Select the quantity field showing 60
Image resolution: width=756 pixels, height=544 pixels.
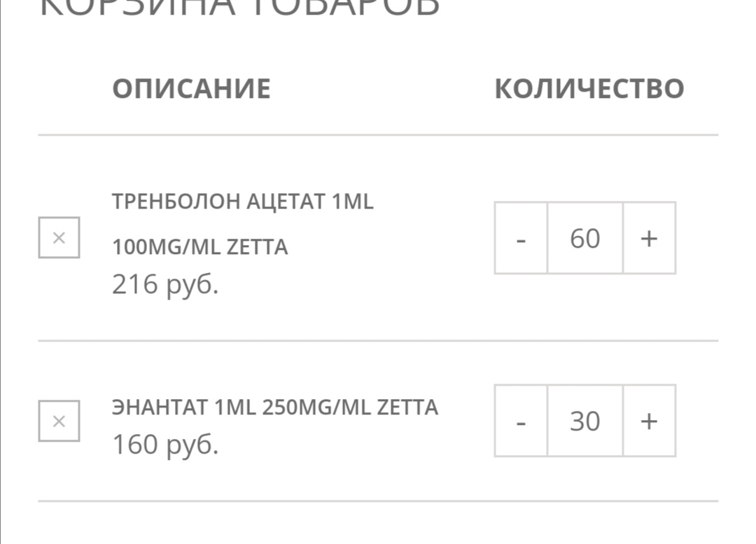[584, 238]
